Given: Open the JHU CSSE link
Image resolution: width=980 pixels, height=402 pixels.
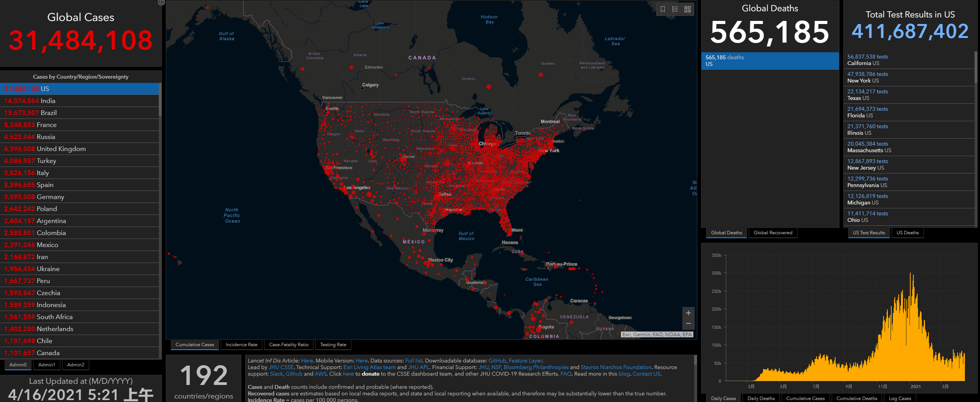Looking at the screenshot, I should click(281, 367).
